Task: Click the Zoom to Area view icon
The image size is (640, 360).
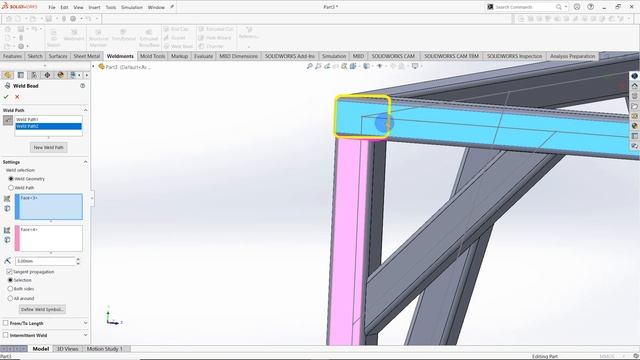Action: pos(318,66)
